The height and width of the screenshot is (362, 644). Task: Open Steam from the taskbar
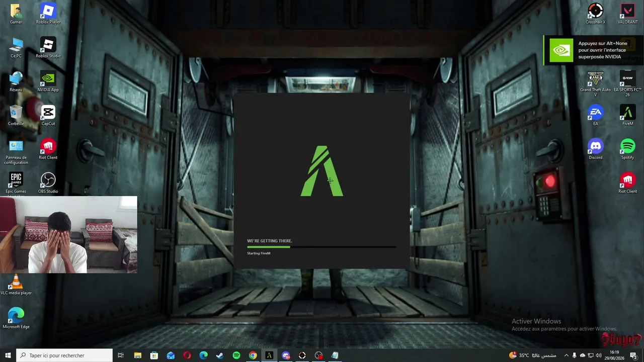tap(220, 355)
